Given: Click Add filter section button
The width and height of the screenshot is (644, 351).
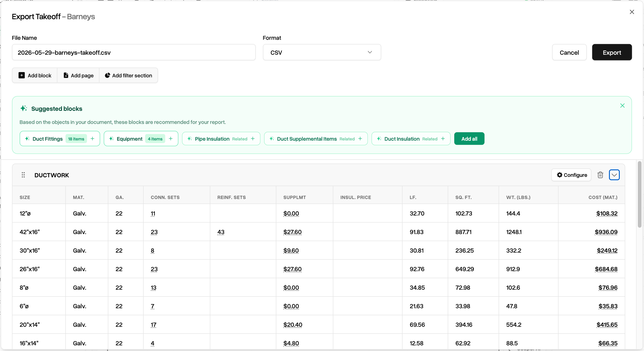Looking at the screenshot, I should pyautogui.click(x=128, y=75).
